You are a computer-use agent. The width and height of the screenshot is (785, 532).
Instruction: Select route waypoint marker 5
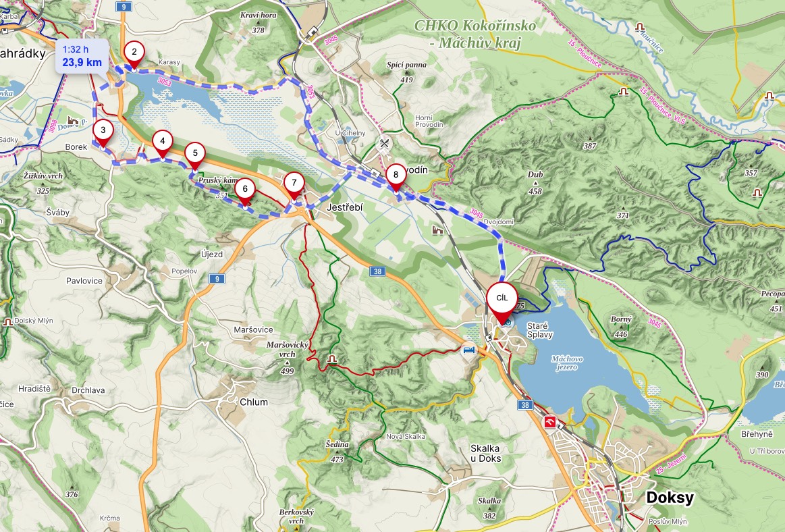[195, 156]
